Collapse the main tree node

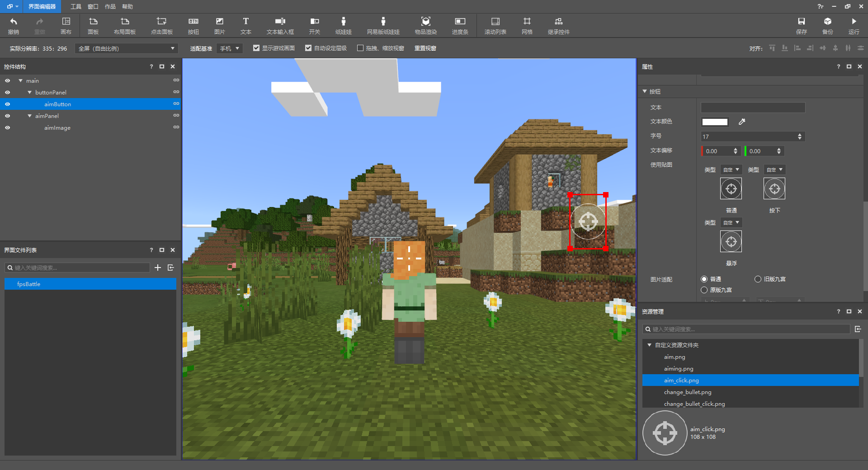pos(20,80)
